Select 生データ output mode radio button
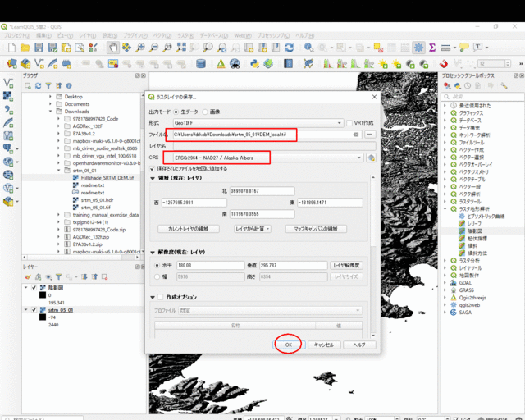Viewport: 525px width, 420px height. click(176, 112)
